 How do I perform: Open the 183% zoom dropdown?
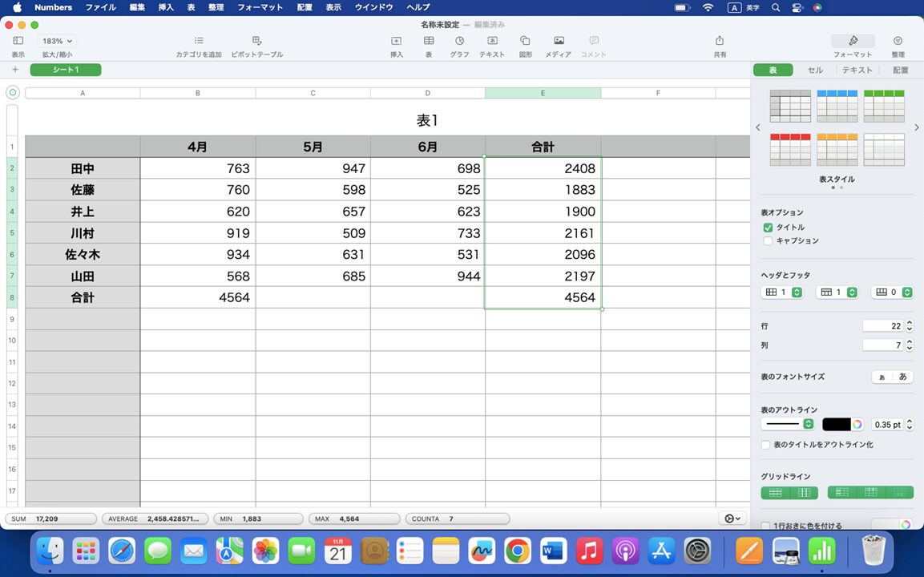55,41
